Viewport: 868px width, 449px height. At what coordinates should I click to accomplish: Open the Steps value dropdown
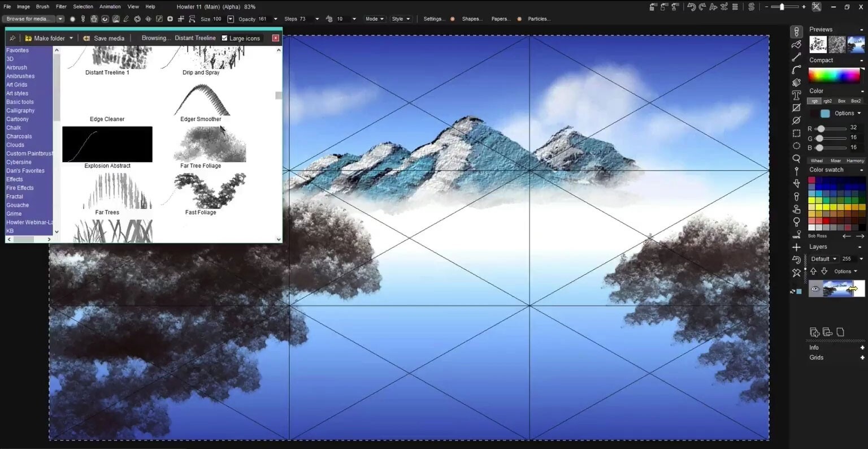click(316, 19)
